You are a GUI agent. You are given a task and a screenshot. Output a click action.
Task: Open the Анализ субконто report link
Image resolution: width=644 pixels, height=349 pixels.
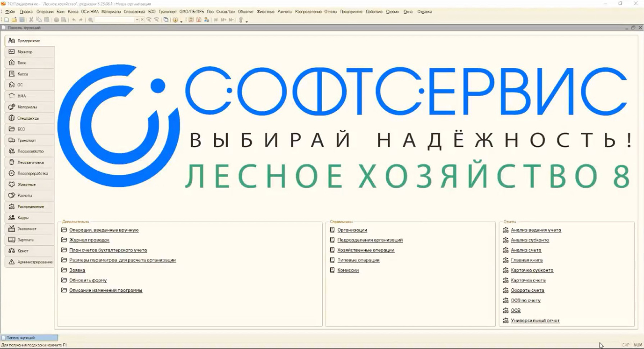(529, 240)
